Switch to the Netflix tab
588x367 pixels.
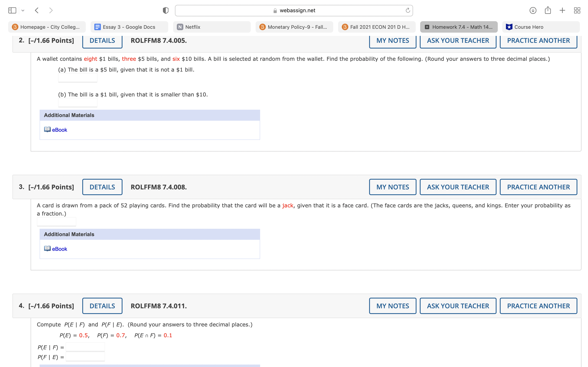click(211, 27)
